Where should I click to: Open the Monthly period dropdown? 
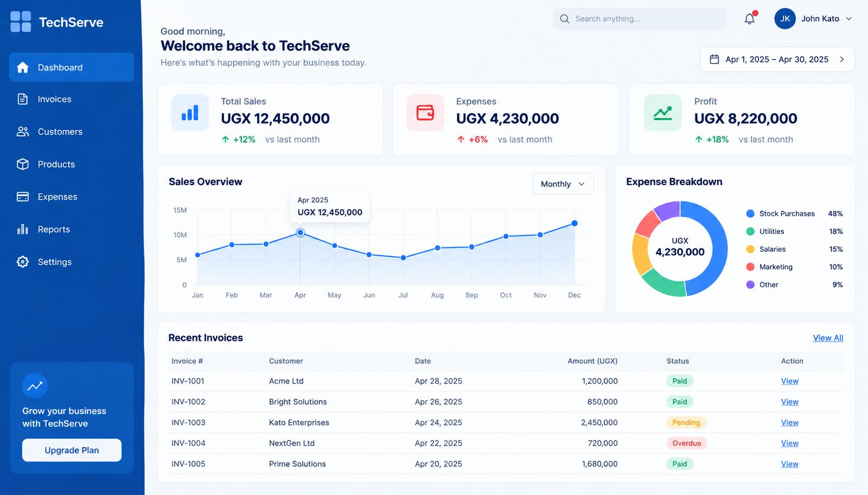click(563, 184)
